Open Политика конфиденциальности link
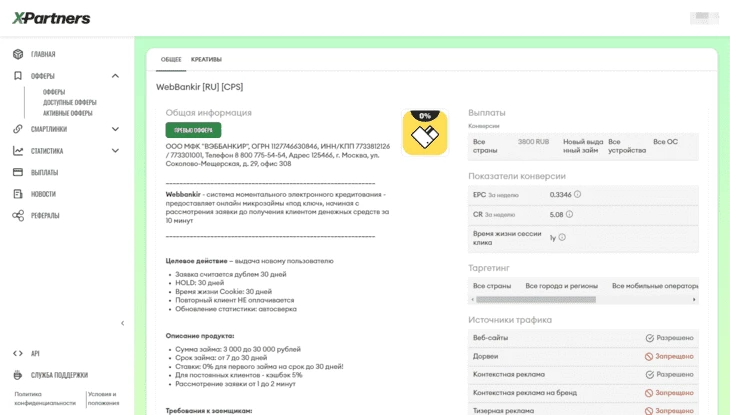This screenshot has height=415, width=730. 45,399
